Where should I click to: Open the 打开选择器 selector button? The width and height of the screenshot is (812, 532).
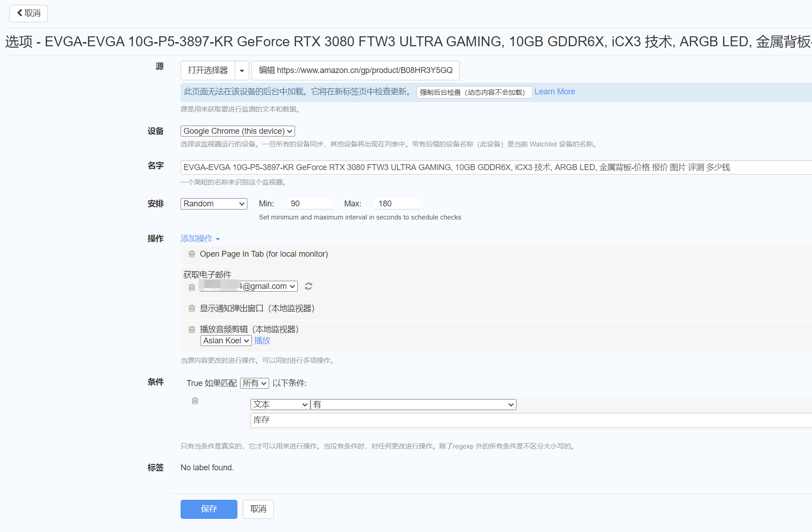click(208, 70)
